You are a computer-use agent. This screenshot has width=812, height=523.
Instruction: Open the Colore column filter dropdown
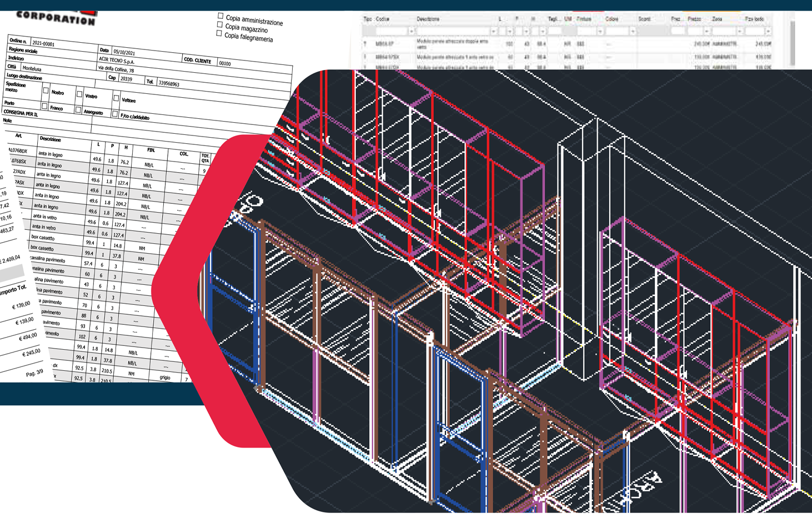tap(633, 31)
